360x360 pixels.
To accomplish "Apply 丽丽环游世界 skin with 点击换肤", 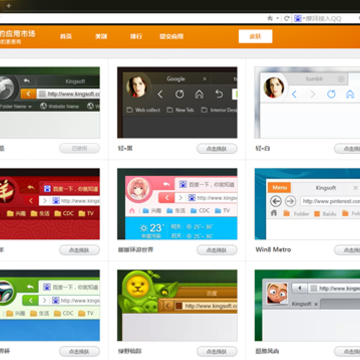I will [x=217, y=250].
